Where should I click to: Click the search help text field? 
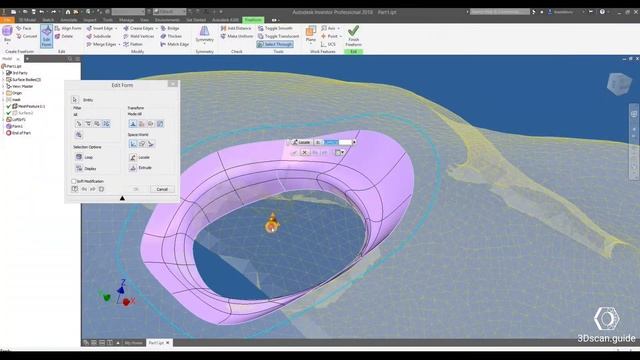pos(500,12)
